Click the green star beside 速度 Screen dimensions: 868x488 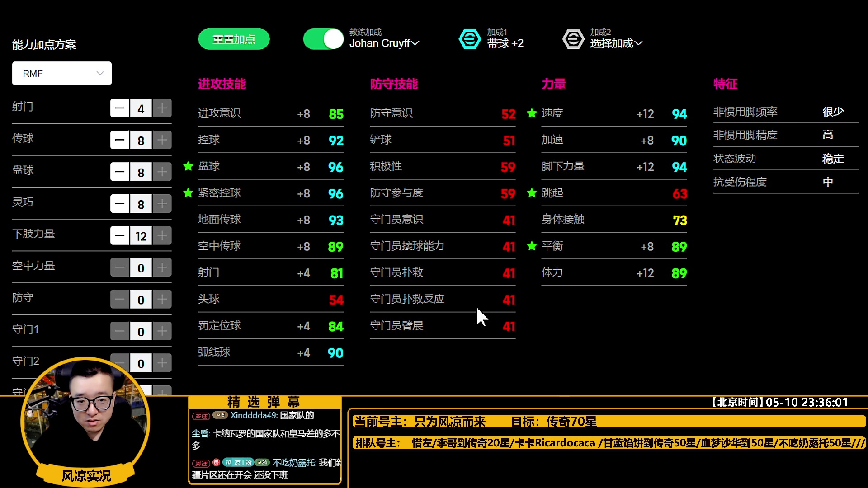click(x=532, y=113)
